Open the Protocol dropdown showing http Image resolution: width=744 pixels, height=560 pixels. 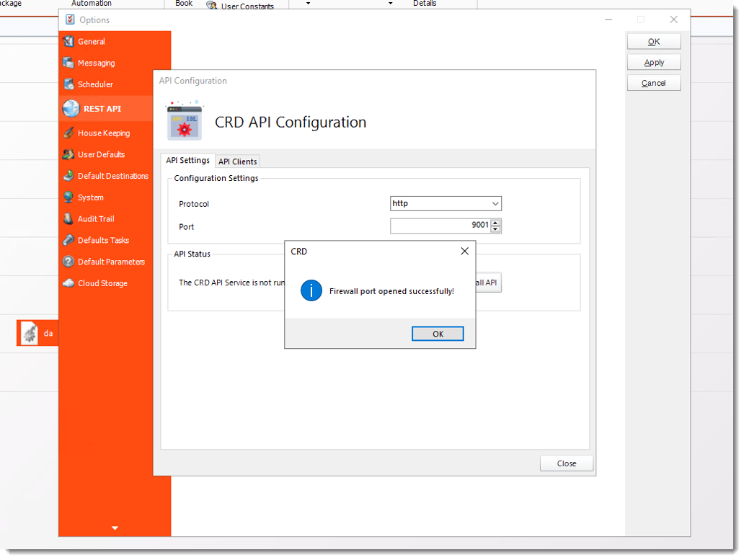coord(496,203)
